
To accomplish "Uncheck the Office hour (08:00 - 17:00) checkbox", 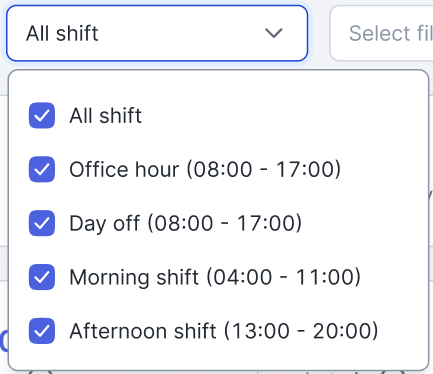I will coord(42,169).
